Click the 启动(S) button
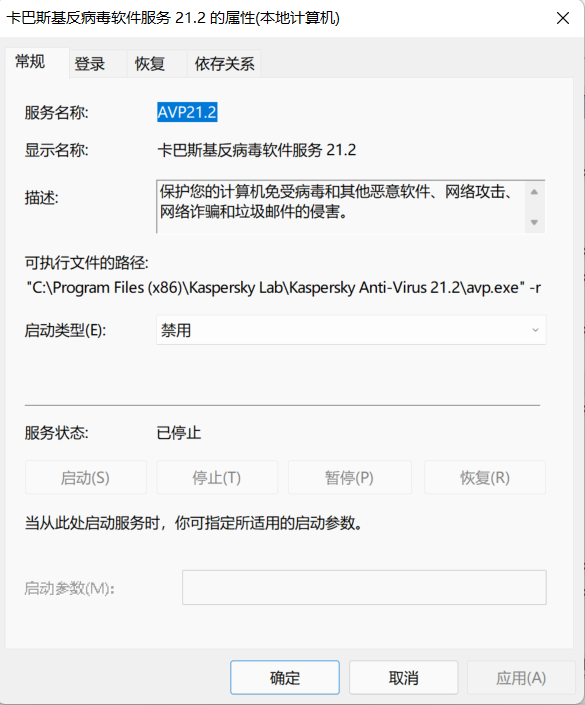This screenshot has width=585, height=705. (x=85, y=477)
